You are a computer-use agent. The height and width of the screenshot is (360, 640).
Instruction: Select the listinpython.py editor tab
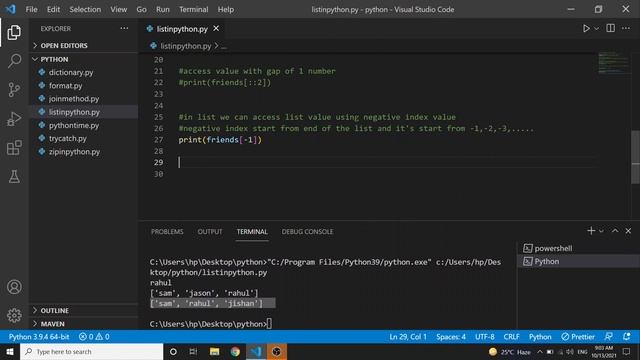tap(182, 29)
